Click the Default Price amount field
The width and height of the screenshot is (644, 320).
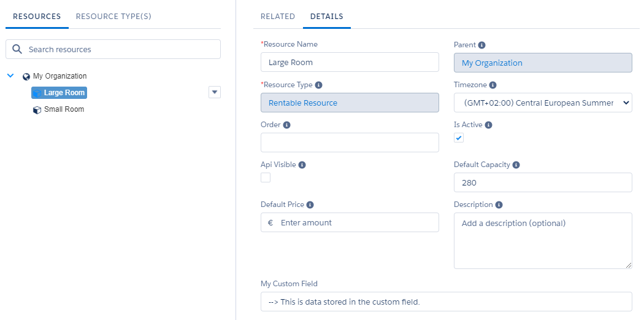tap(356, 223)
